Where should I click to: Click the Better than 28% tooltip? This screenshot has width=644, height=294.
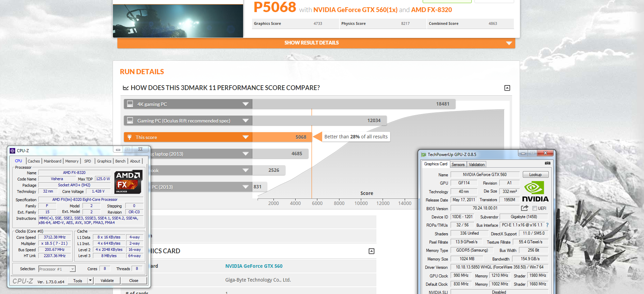tap(356, 137)
